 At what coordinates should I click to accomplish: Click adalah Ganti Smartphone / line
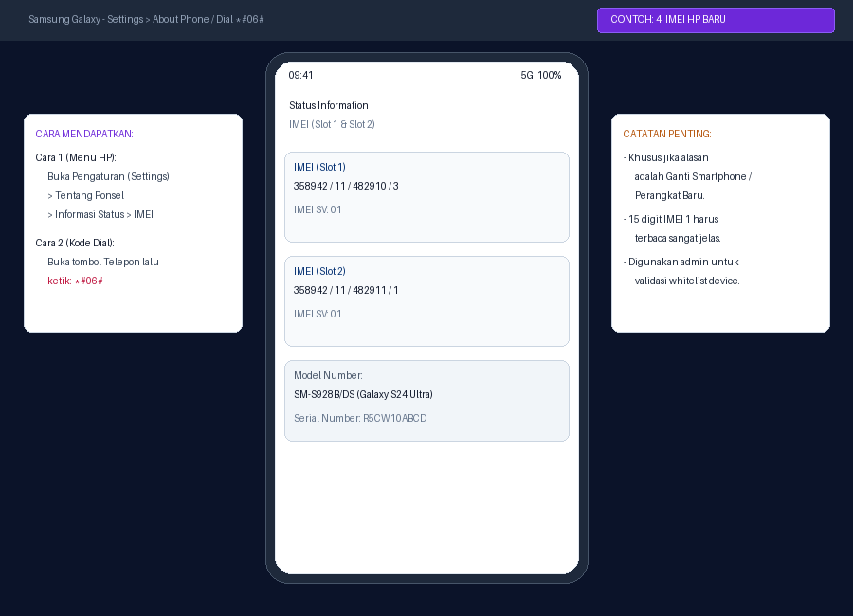tap(693, 177)
